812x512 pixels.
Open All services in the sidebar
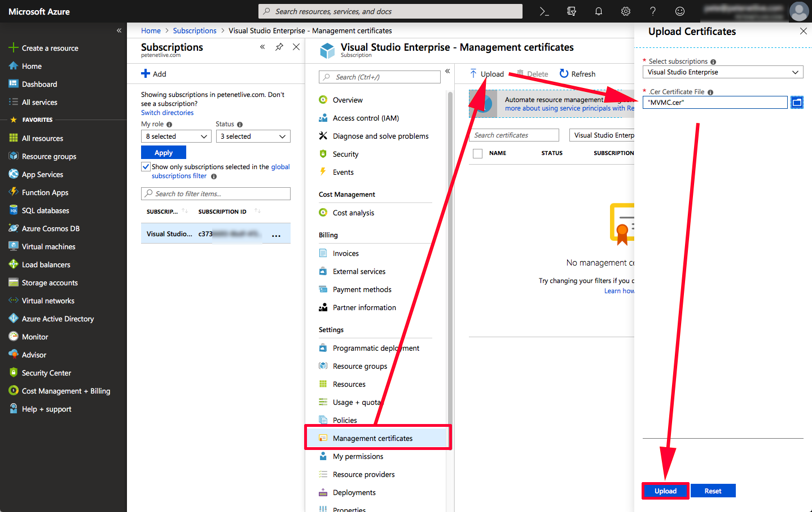[x=33, y=102]
